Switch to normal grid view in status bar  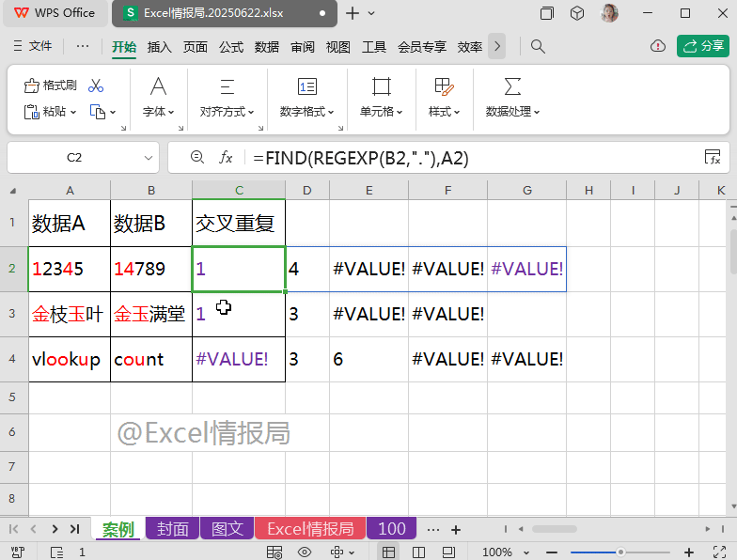pyautogui.click(x=388, y=552)
